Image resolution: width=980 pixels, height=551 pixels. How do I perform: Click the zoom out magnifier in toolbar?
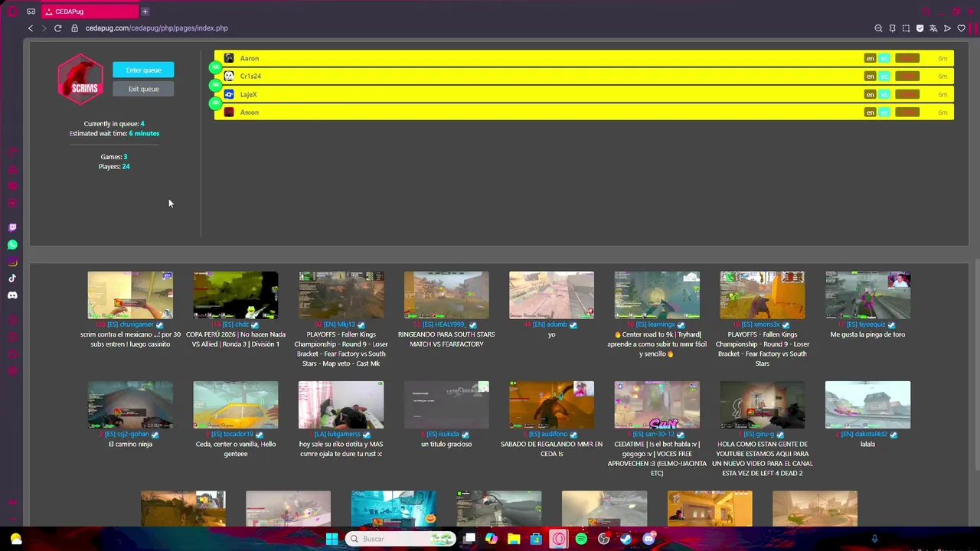878,28
